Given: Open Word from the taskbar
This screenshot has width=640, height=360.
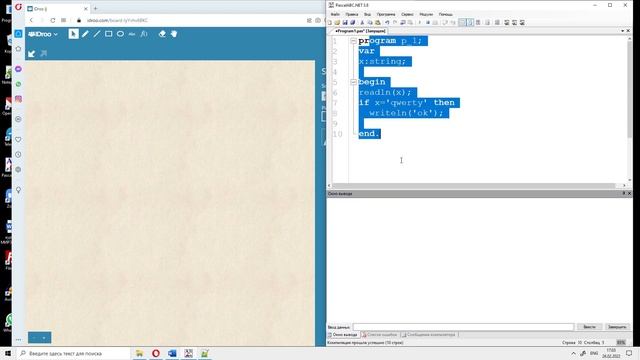Looking at the screenshot, I should (x=172, y=353).
